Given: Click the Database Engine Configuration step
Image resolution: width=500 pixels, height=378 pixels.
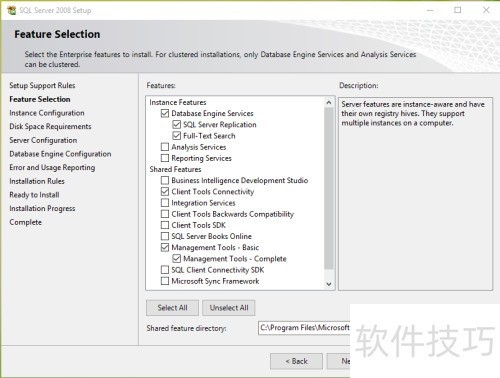Looking at the screenshot, I should 60,154.
